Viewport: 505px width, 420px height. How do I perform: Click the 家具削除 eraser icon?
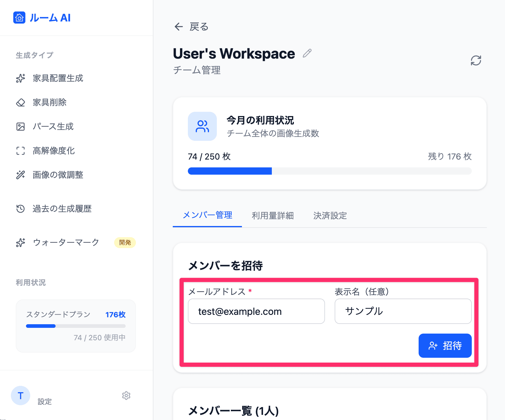[21, 102]
